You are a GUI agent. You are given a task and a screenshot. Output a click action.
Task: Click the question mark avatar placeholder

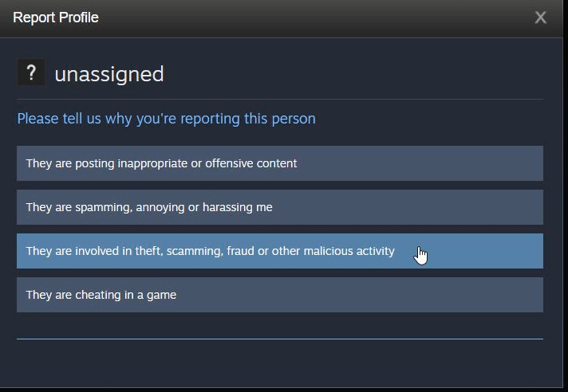(32, 73)
